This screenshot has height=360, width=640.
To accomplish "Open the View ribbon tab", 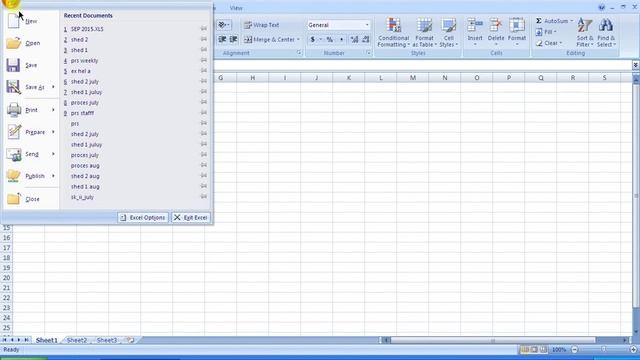I will [x=236, y=8].
